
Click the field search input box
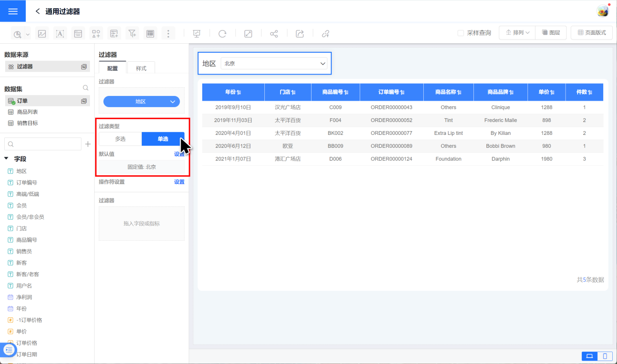(x=43, y=144)
